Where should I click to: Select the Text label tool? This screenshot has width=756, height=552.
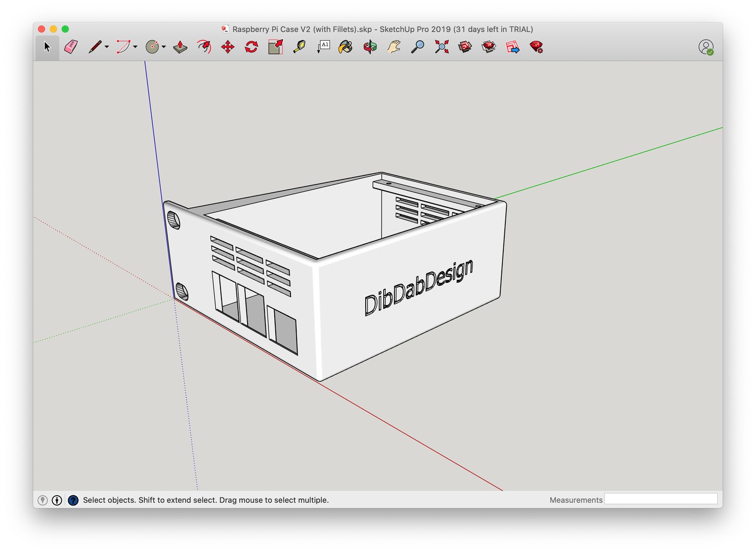[x=323, y=47]
